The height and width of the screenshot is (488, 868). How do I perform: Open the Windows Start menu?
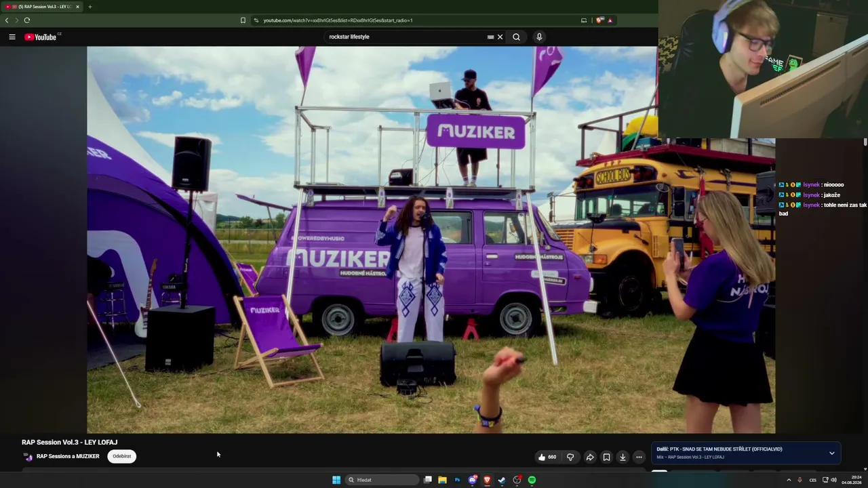pyautogui.click(x=336, y=480)
